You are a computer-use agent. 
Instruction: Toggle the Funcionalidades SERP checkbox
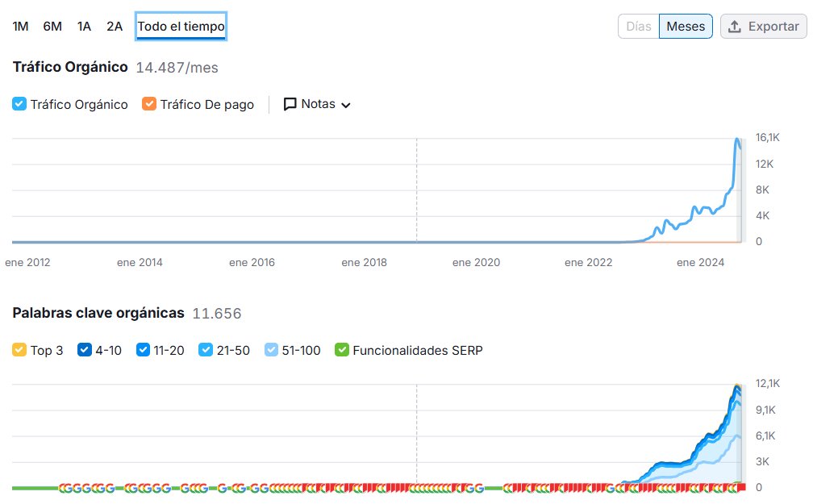point(342,349)
